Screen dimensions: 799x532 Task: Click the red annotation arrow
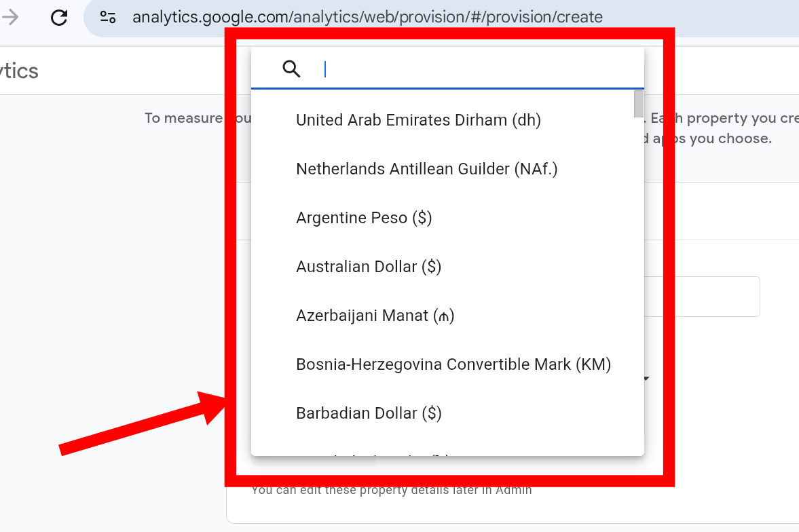pos(136,425)
